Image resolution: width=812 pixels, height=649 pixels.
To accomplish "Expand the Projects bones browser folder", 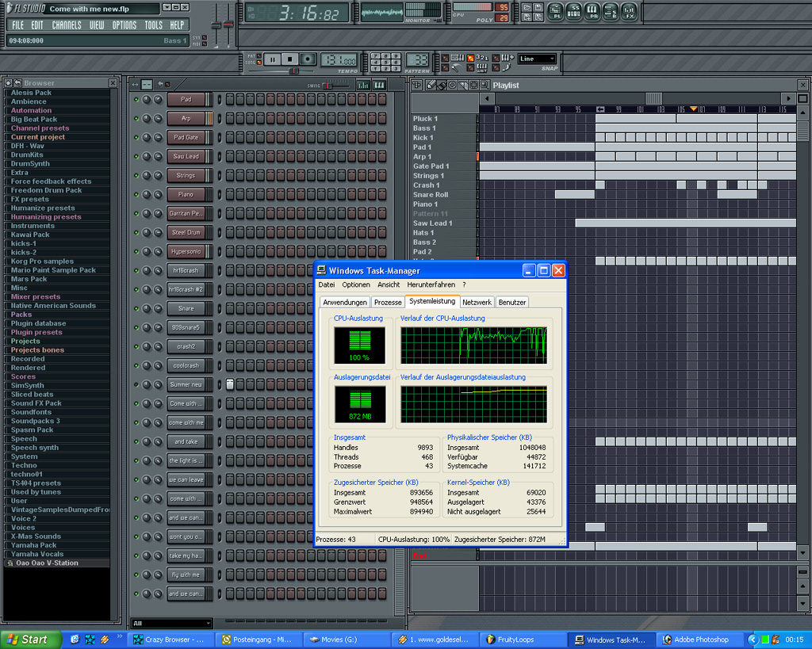I will pos(37,350).
